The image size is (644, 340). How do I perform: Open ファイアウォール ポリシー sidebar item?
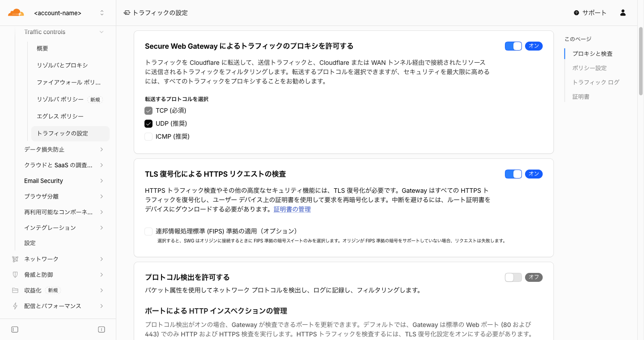[70, 82]
